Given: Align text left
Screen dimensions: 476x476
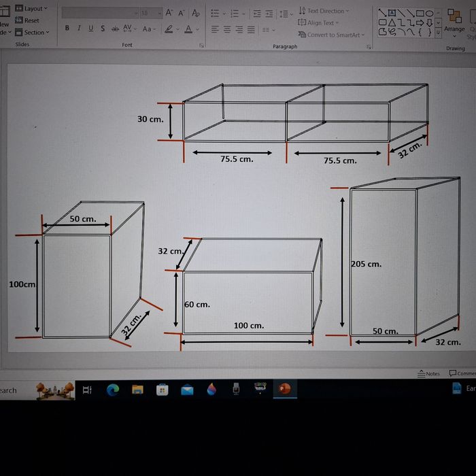Looking at the screenshot, I should [x=215, y=29].
